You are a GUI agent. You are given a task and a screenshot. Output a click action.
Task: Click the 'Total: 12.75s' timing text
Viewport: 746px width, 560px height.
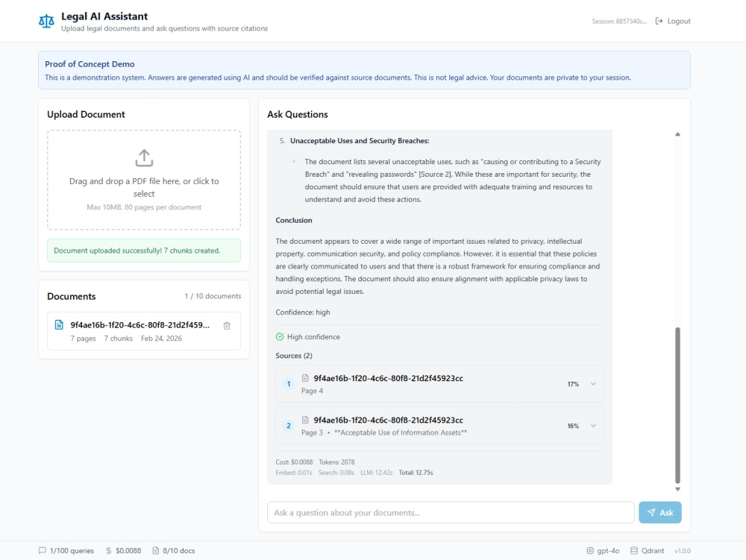tap(416, 473)
